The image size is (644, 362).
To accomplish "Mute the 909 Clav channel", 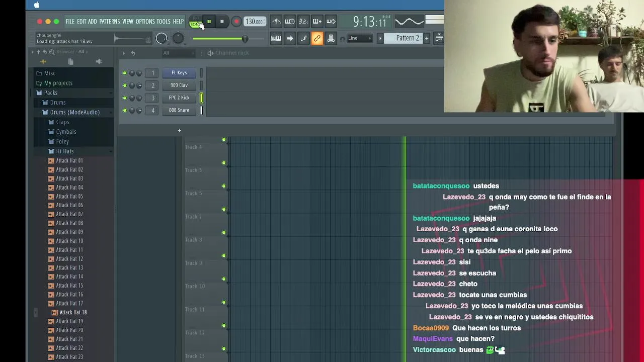I will pyautogui.click(x=125, y=85).
